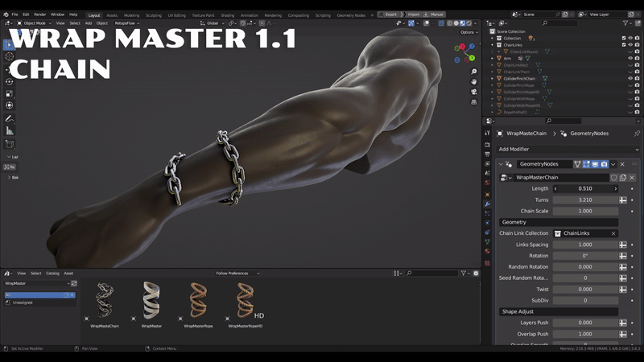Open GeometryNodes modifier extra options arrow

click(613, 164)
